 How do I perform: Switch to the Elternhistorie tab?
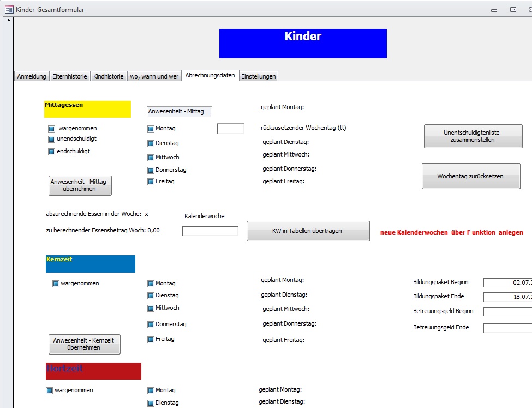point(69,77)
